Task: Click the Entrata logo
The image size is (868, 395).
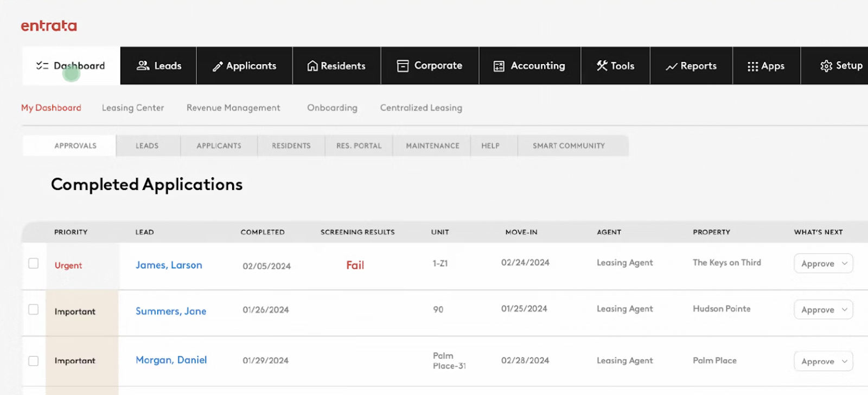Action: (x=49, y=26)
